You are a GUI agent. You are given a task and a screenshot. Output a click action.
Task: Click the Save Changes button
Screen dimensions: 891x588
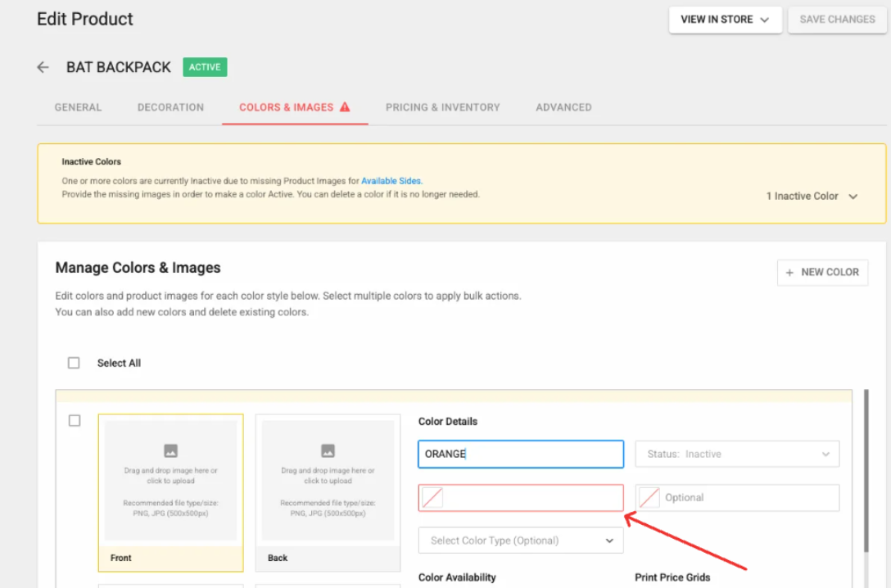(x=837, y=20)
